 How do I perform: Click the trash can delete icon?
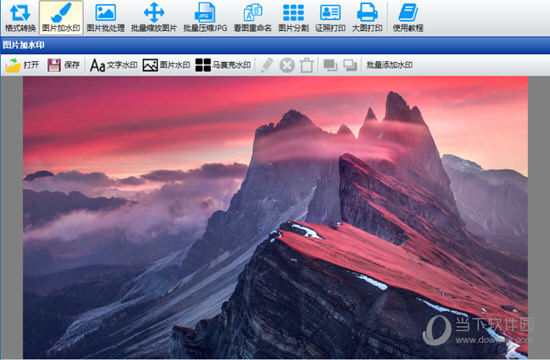click(307, 65)
